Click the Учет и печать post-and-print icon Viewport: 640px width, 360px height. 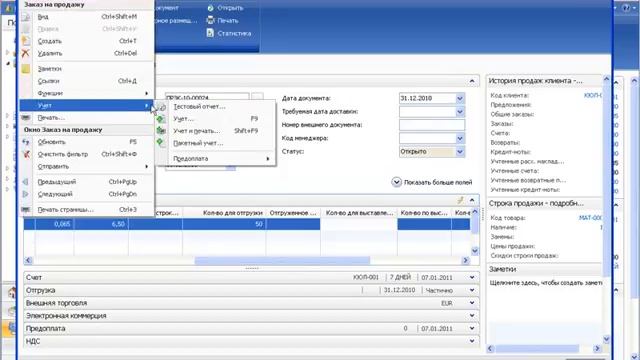point(161,131)
